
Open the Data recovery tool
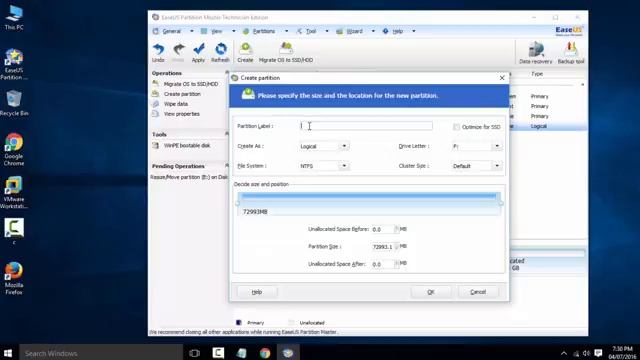point(536,53)
